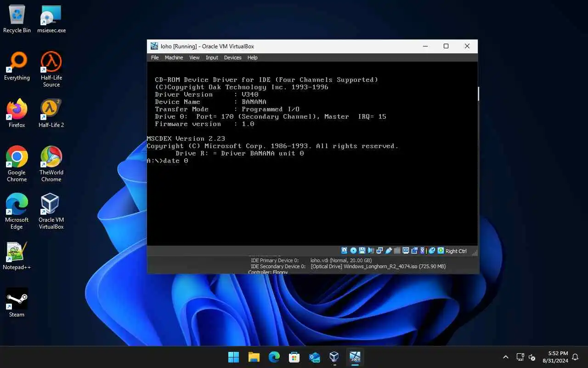Click the Windows_Longhorn_R2_4074.iso entry
Screen dimensions: 588x368
point(378,266)
